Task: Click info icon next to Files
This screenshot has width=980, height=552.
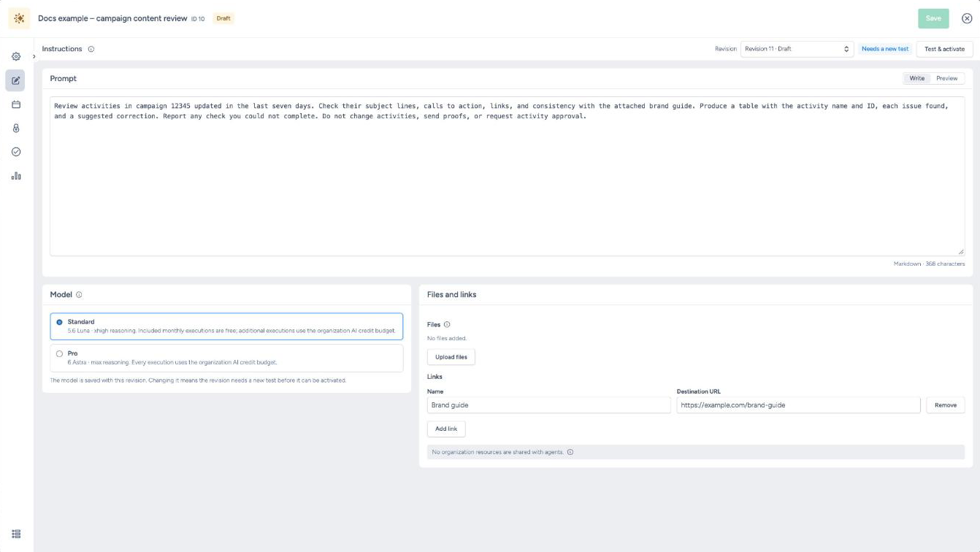Action: point(447,324)
